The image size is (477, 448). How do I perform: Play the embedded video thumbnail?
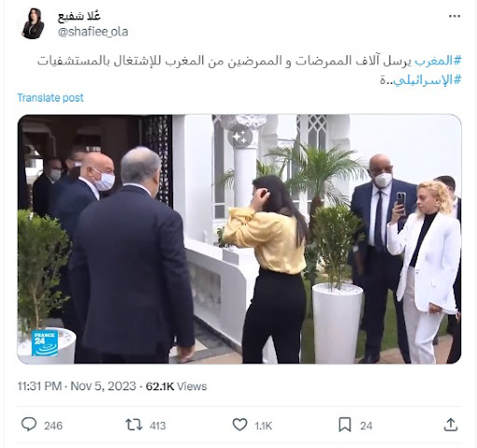click(239, 239)
